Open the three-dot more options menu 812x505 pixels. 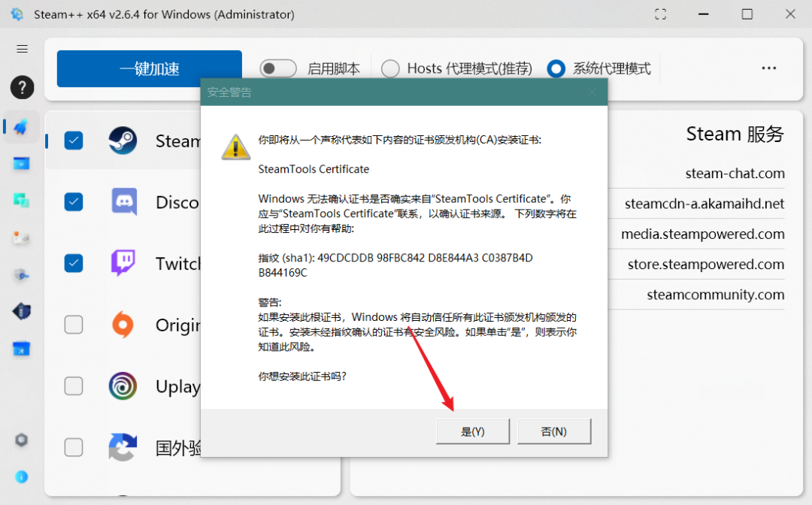768,68
